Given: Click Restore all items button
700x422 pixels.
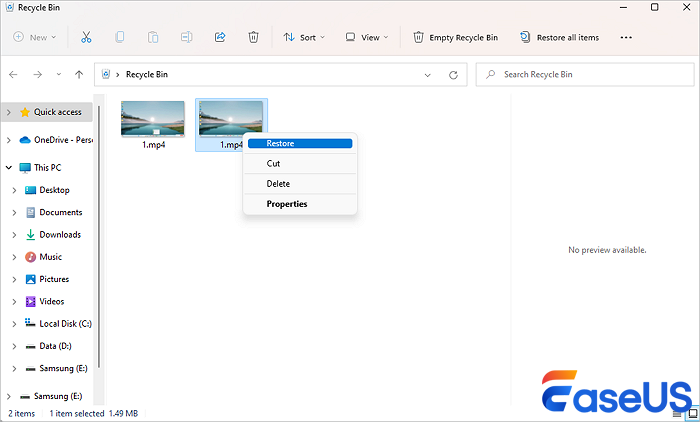Looking at the screenshot, I should 559,37.
